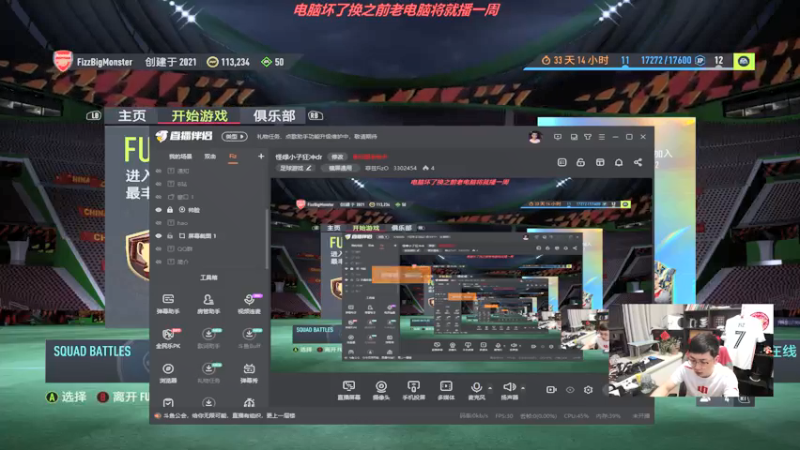The image size is (800, 450).
Task: Open the 俱乐部 game tab
Action: pos(274,116)
